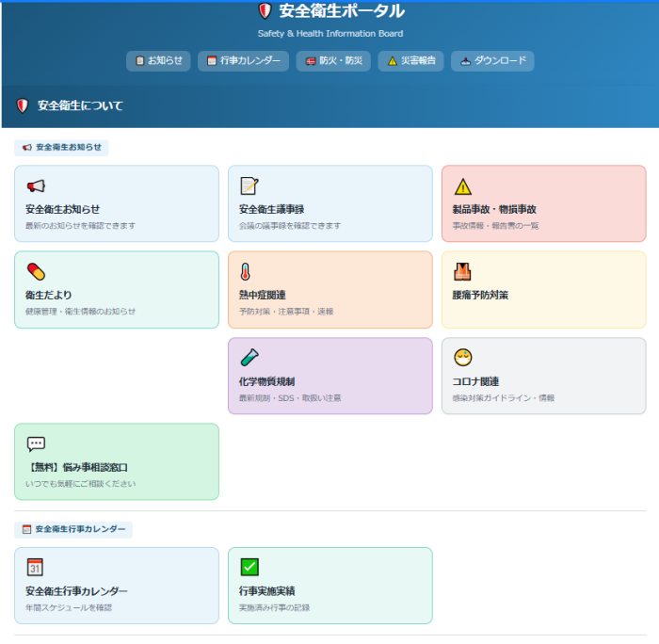659x644 pixels.
Task: Click the fire truck icon in 防火・防災
Action: click(311, 61)
